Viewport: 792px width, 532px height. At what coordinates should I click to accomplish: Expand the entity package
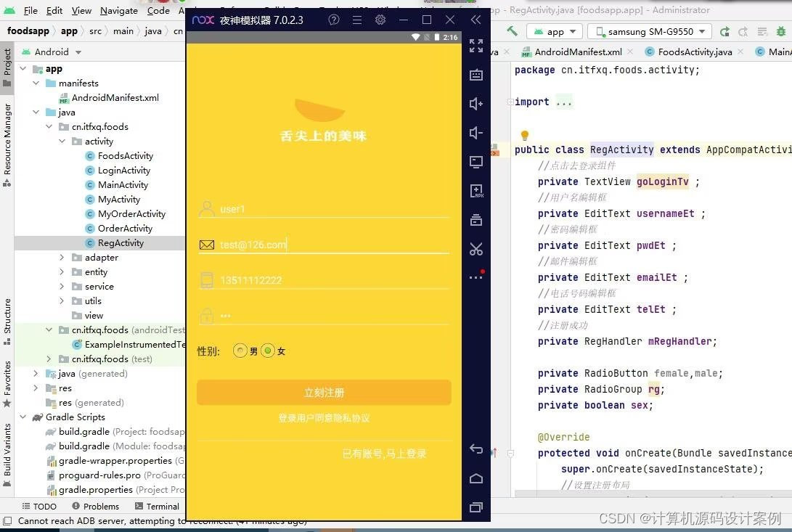click(x=62, y=272)
